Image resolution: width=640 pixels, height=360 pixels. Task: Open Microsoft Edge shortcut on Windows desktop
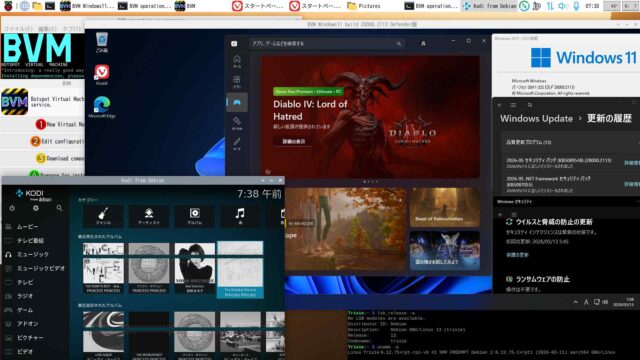coord(102,107)
